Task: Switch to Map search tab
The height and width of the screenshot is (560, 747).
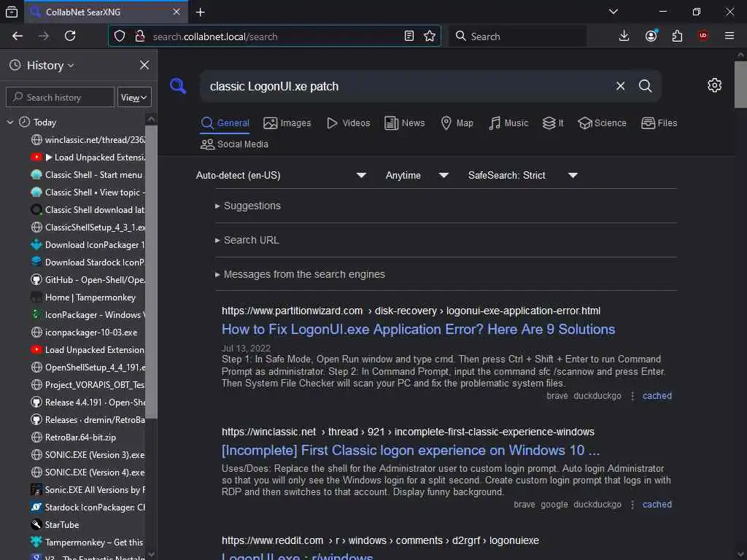Action: pos(457,123)
